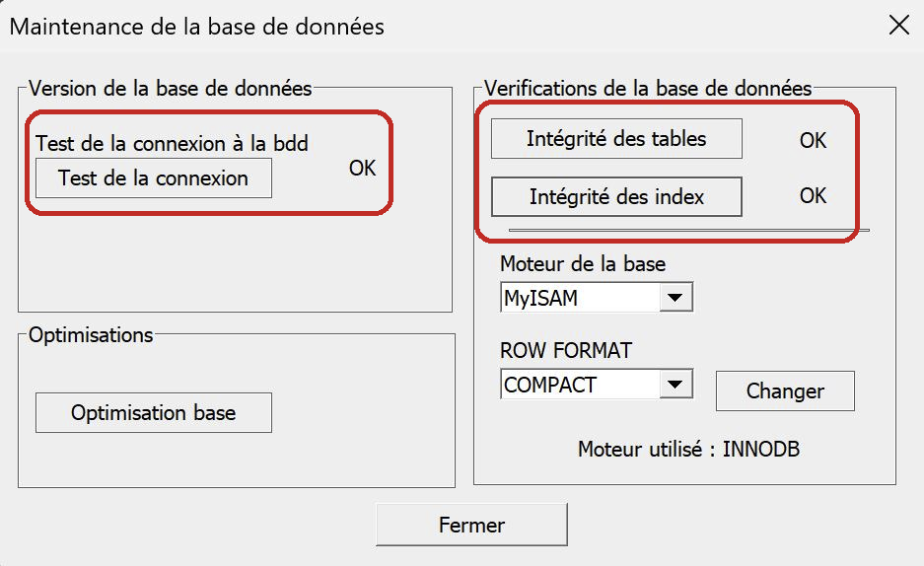Viewport: 924px width, 566px height.
Task: Run the Intégrité des tables check
Action: pyautogui.click(x=616, y=139)
